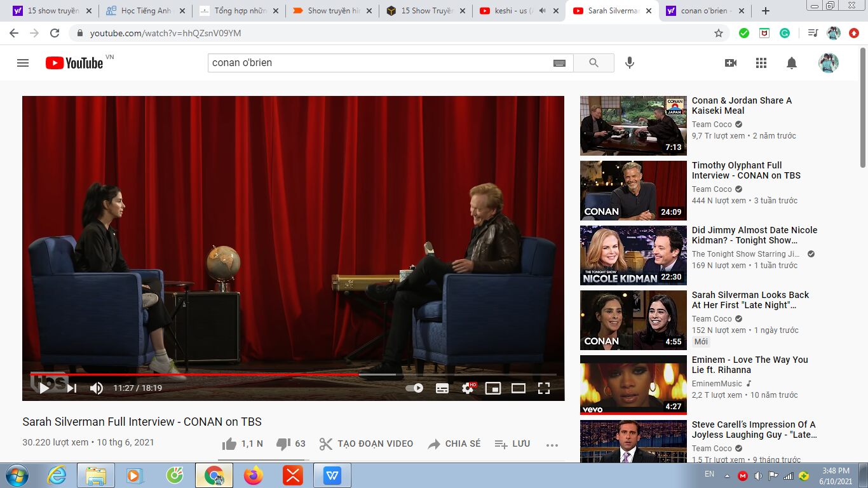The width and height of the screenshot is (868, 488).
Task: Switch to theater mode
Action: click(519, 388)
